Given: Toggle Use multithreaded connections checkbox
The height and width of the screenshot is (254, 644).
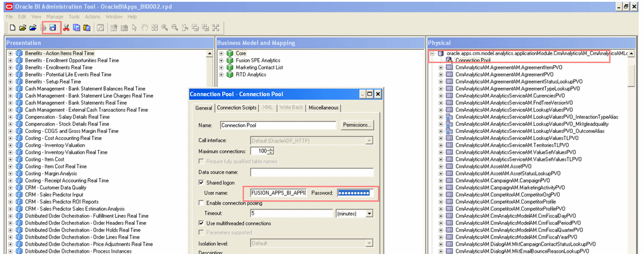Looking at the screenshot, I should click(201, 223).
